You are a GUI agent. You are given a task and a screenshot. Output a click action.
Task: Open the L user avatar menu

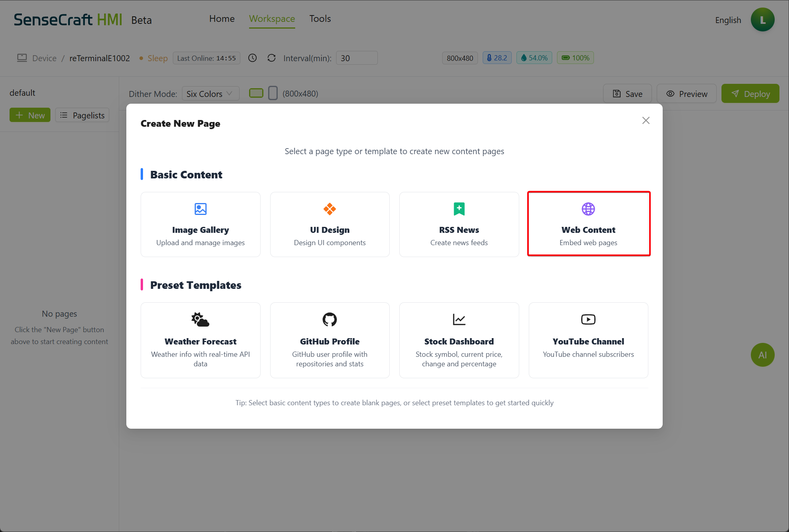click(762, 20)
